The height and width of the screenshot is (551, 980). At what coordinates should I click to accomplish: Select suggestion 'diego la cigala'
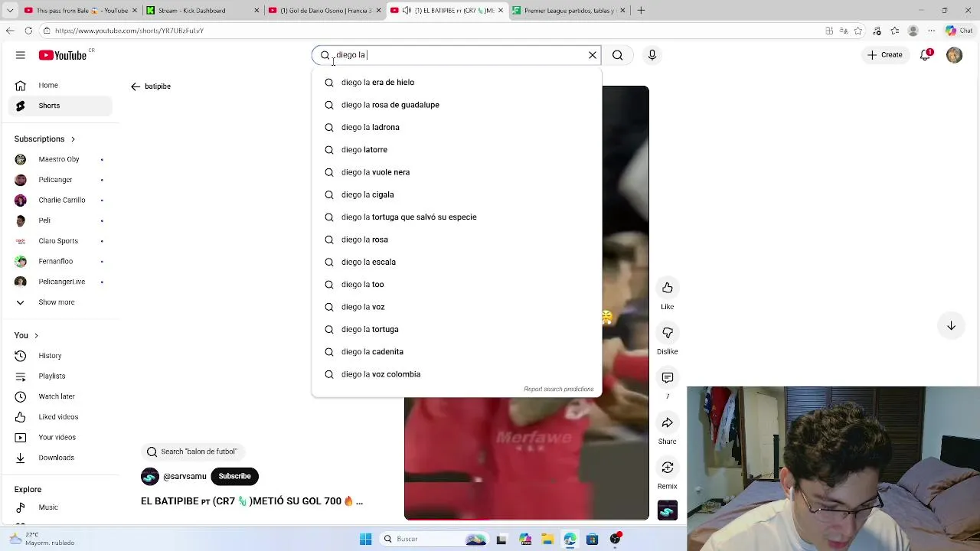(457, 194)
